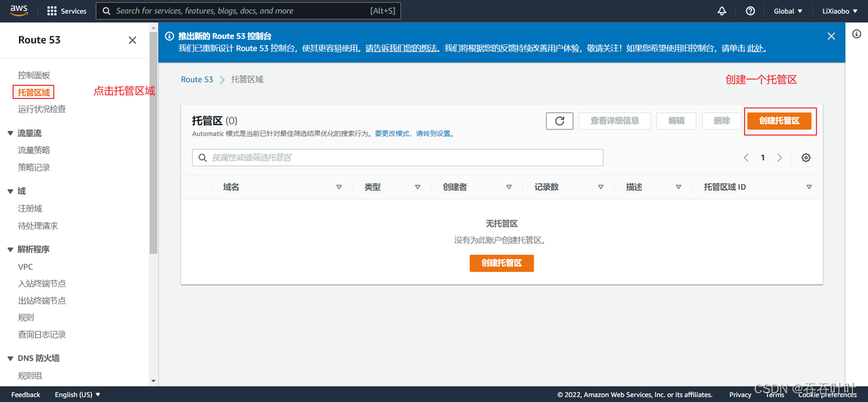Open the Services grid menu
This screenshot has width=868, height=402.
[x=66, y=11]
